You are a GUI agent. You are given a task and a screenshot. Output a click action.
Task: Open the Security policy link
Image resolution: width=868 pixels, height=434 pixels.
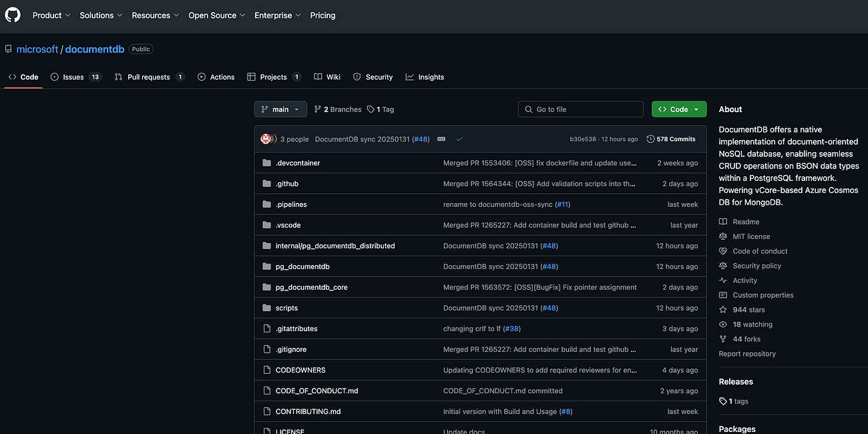[x=750, y=266]
